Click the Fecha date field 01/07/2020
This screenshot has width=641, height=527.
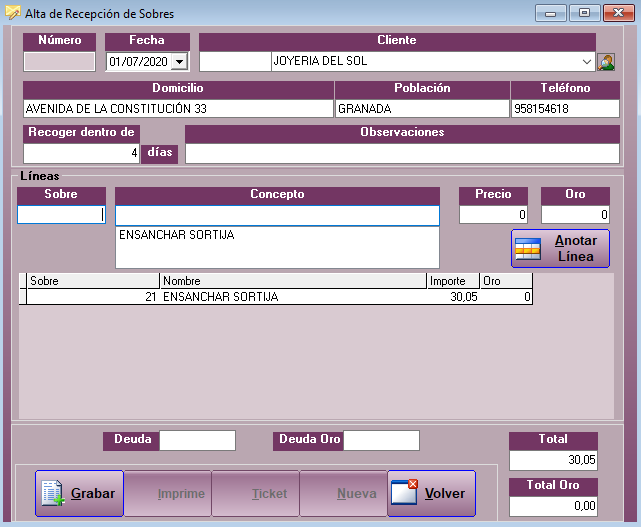(x=139, y=62)
